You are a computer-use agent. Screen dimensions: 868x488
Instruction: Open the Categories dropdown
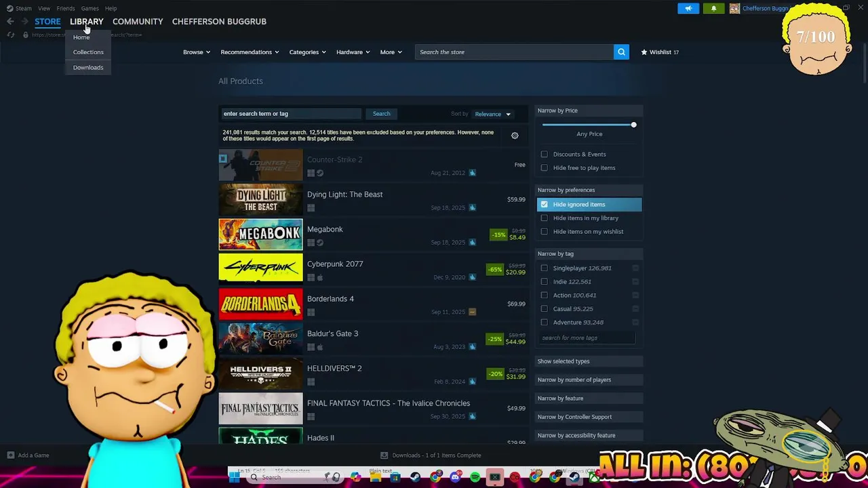tap(308, 52)
